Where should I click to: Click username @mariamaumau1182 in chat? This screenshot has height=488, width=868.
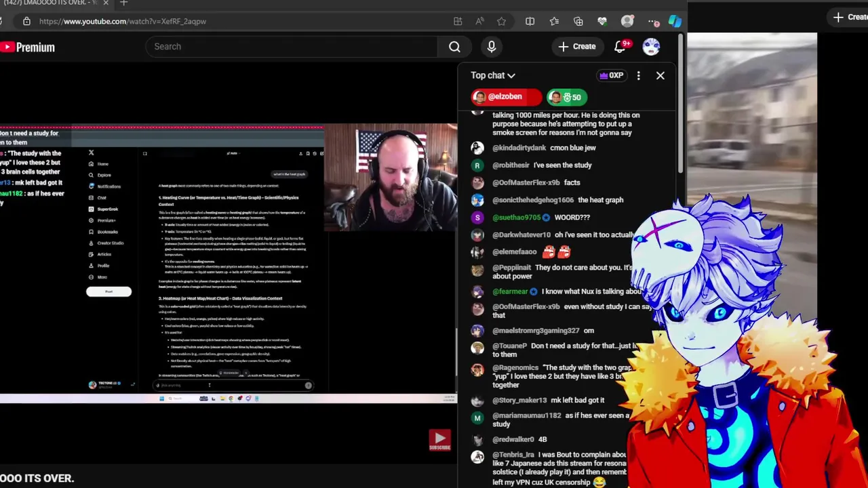coord(526,415)
